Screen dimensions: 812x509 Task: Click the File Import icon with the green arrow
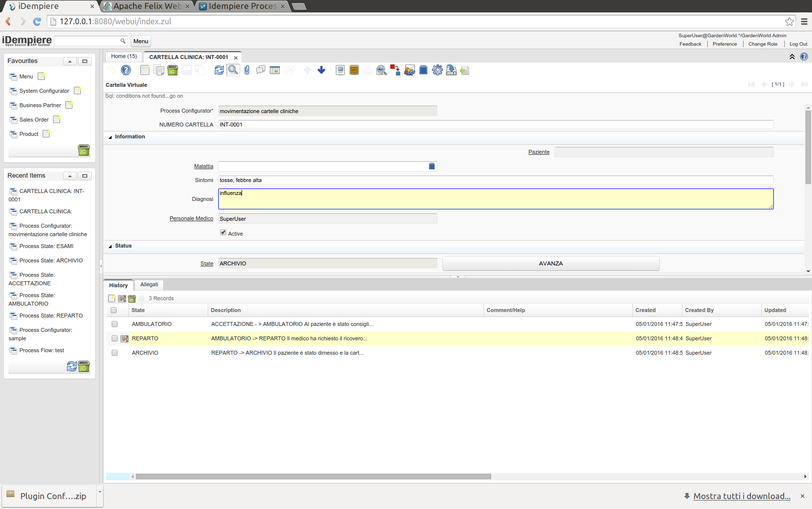click(465, 70)
